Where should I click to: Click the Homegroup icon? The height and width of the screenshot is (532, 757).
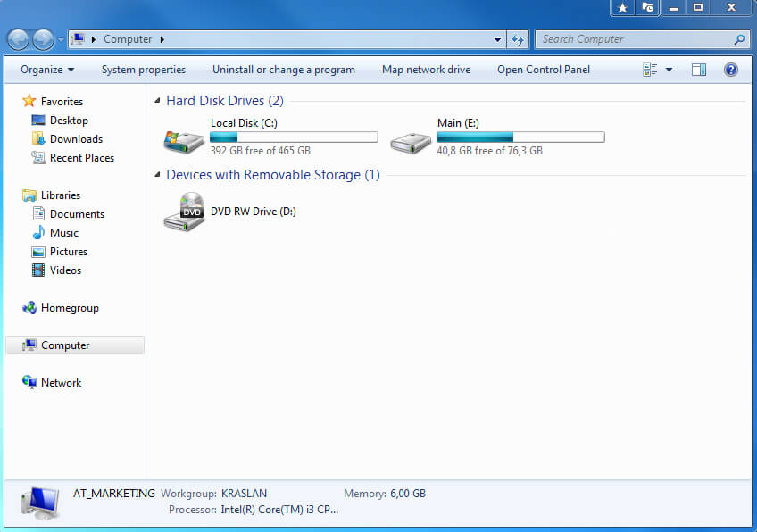click(x=29, y=308)
